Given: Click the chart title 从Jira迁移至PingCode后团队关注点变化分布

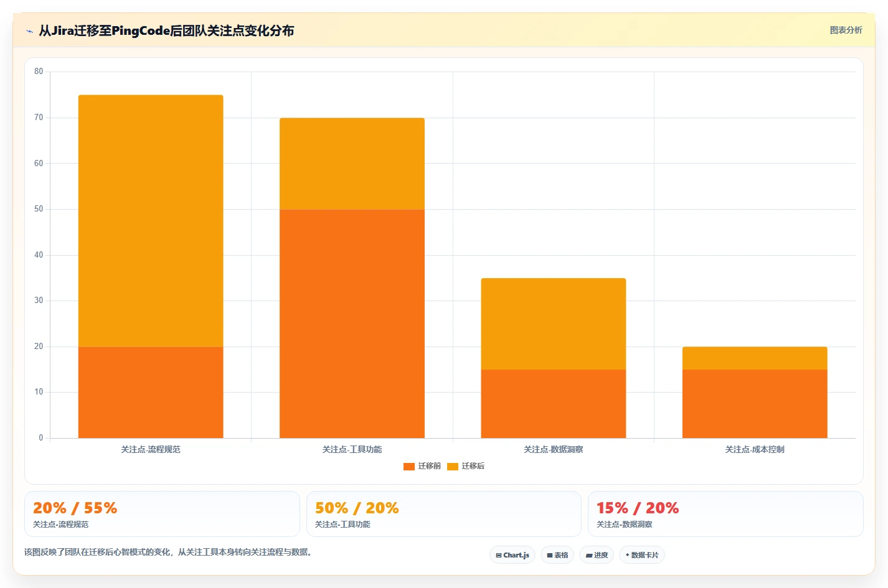Looking at the screenshot, I should 166,30.
